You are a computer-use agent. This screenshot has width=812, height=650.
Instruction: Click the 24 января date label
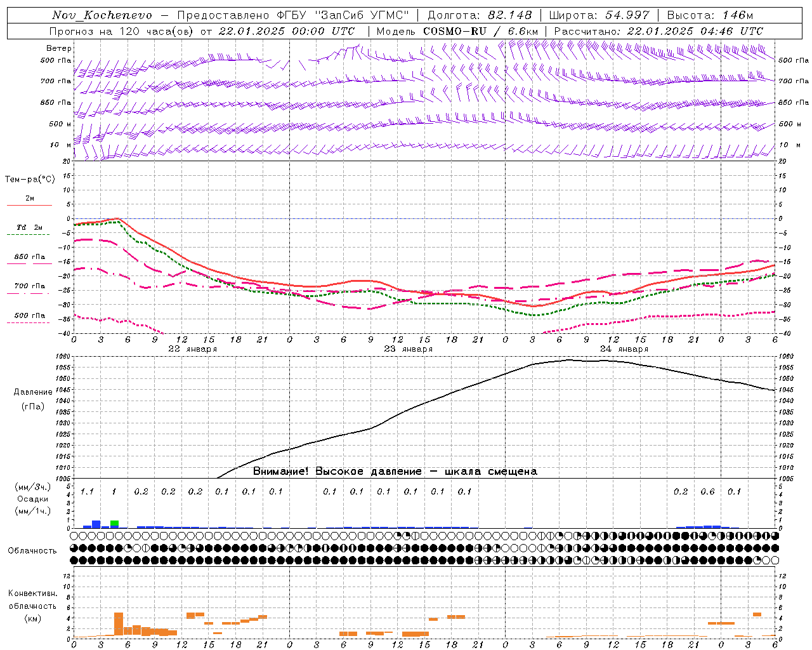tap(624, 348)
